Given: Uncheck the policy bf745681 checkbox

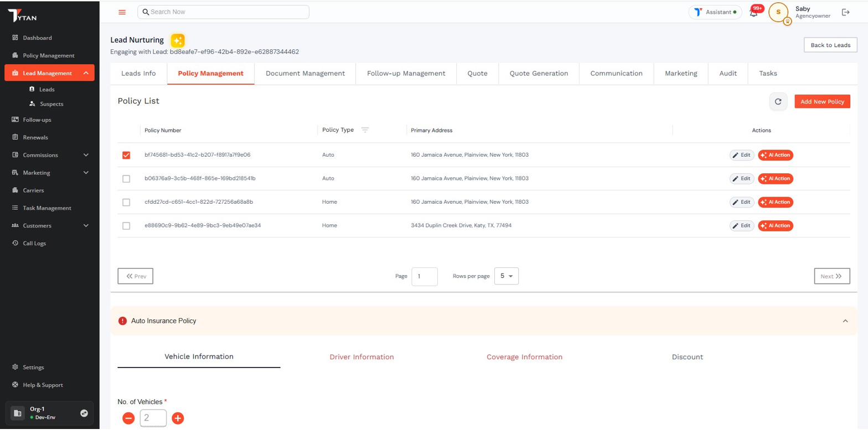Looking at the screenshot, I should pyautogui.click(x=126, y=155).
